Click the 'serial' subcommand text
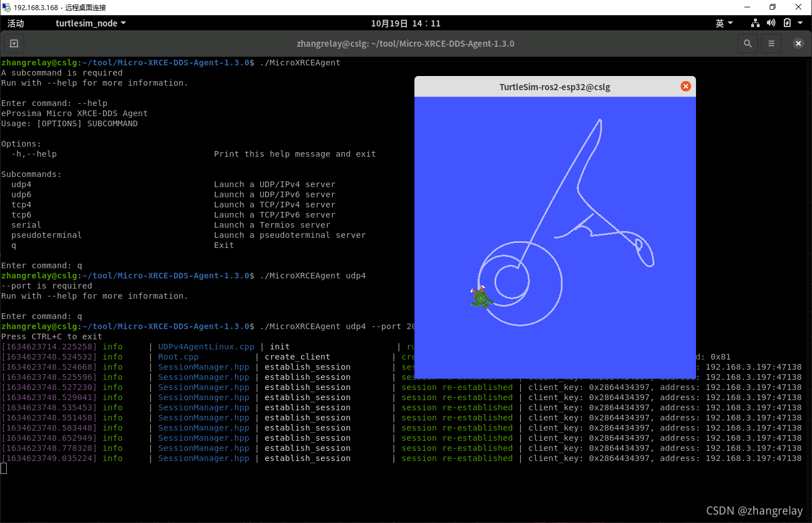The width and height of the screenshot is (812, 523). (26, 225)
